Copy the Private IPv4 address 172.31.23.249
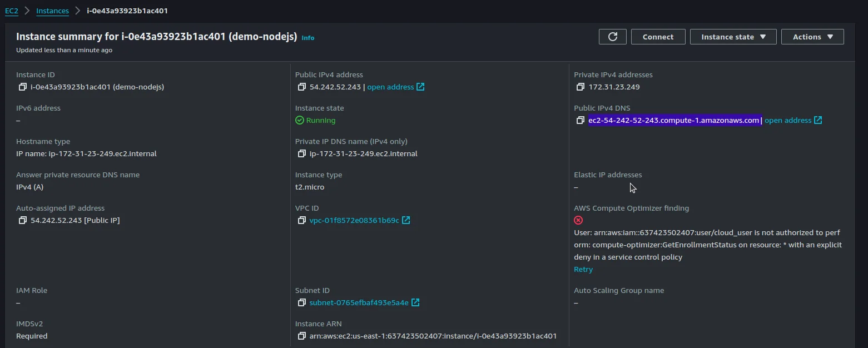Screen dimensions: 868x348 581,87
